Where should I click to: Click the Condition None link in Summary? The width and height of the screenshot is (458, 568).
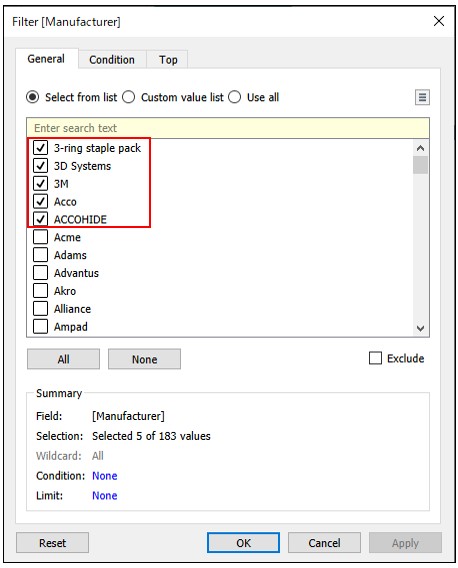(104, 476)
